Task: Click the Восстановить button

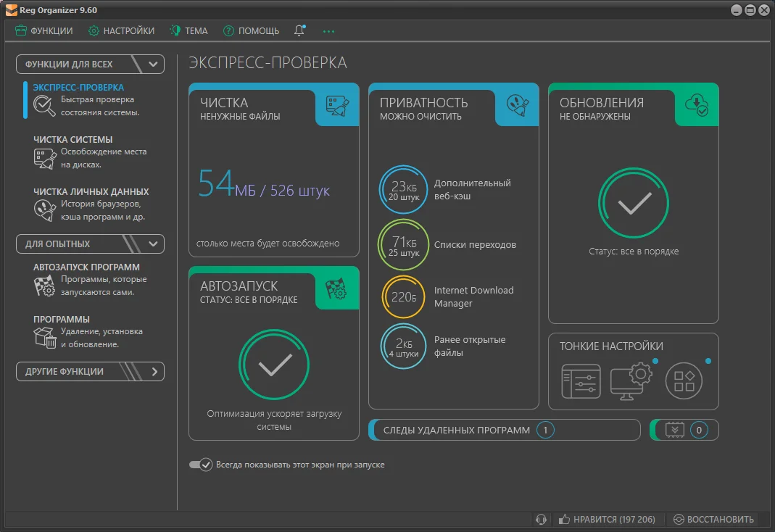Action: 713,519
